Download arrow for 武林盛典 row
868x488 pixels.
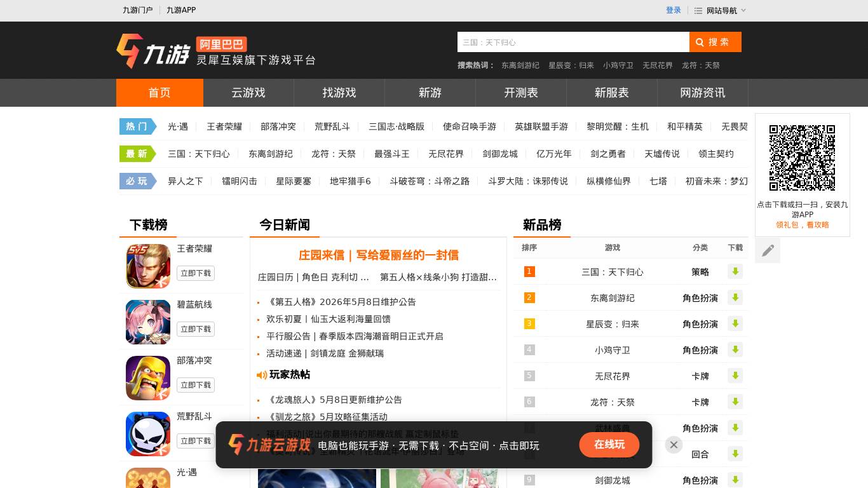pyautogui.click(x=735, y=428)
